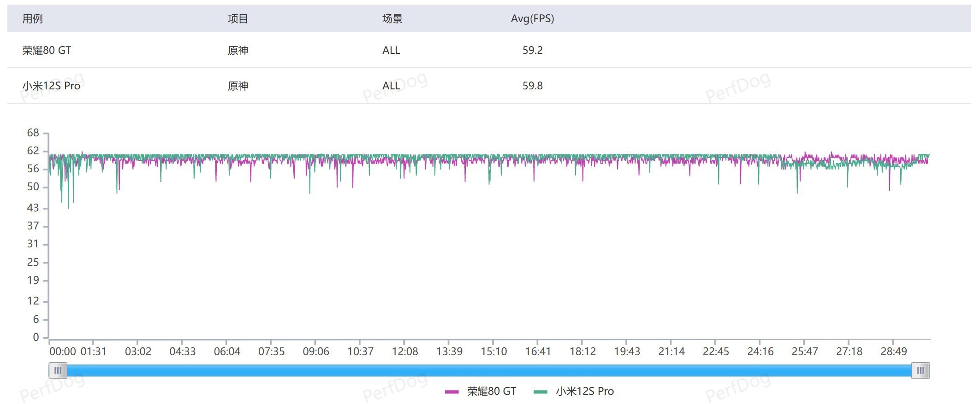The image size is (980, 404).
Task: Click the 09:06 time axis label
Action: [x=316, y=352]
